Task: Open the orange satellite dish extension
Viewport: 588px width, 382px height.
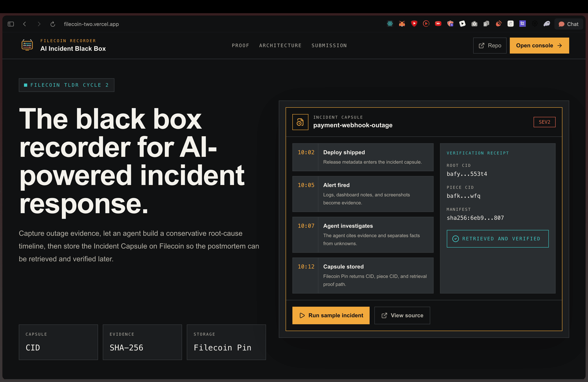Action: tap(499, 24)
